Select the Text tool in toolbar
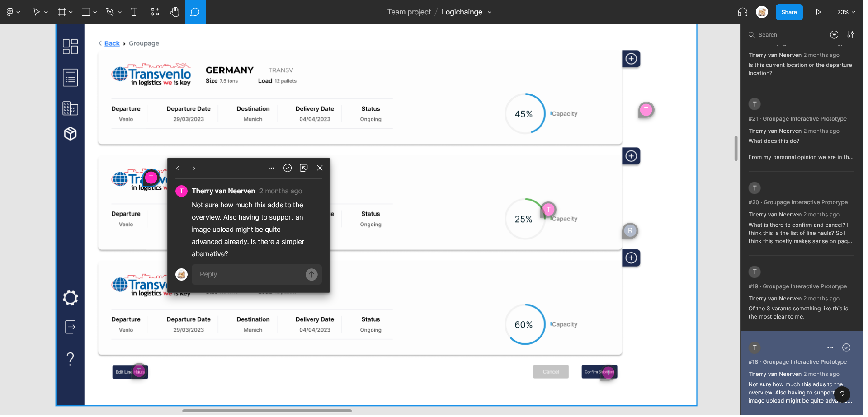 point(134,12)
